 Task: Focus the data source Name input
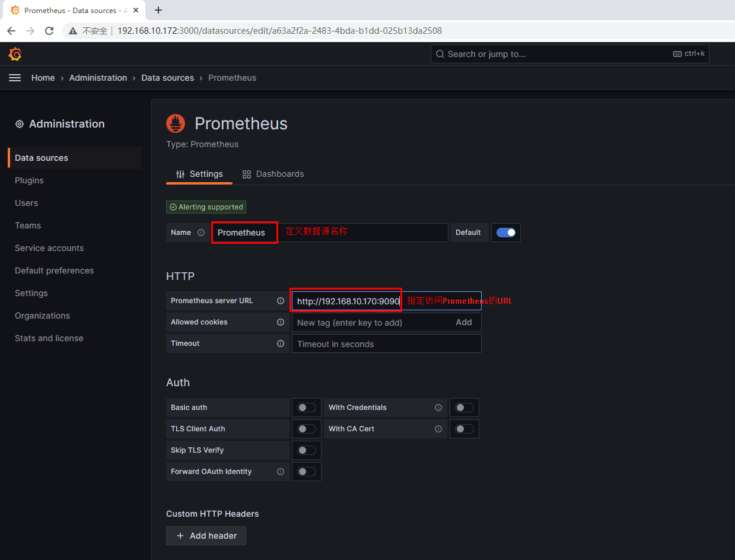click(329, 233)
